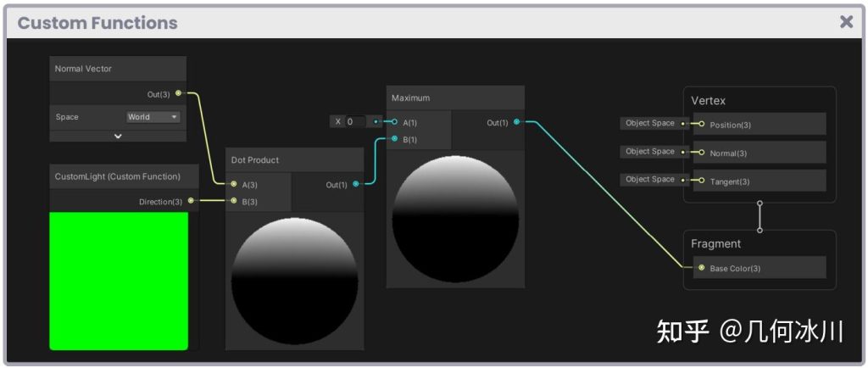The image size is (868, 368).
Task: Click the Dot Product A(3) input port
Action: coord(234,184)
